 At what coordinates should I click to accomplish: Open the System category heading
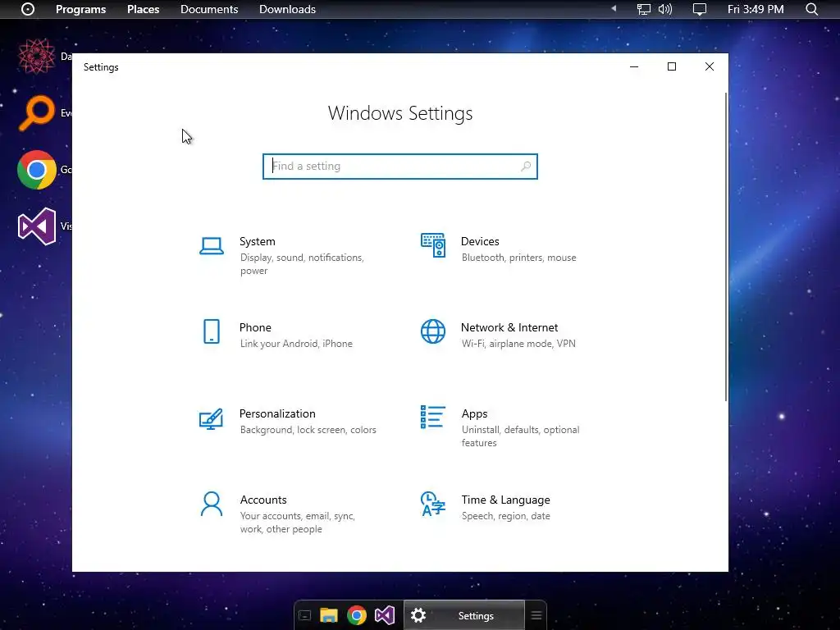257,242
